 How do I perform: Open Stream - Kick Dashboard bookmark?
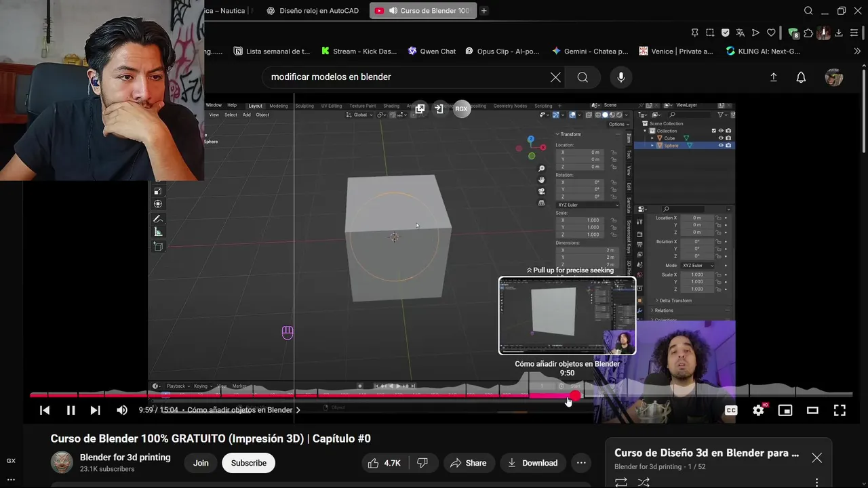click(359, 51)
